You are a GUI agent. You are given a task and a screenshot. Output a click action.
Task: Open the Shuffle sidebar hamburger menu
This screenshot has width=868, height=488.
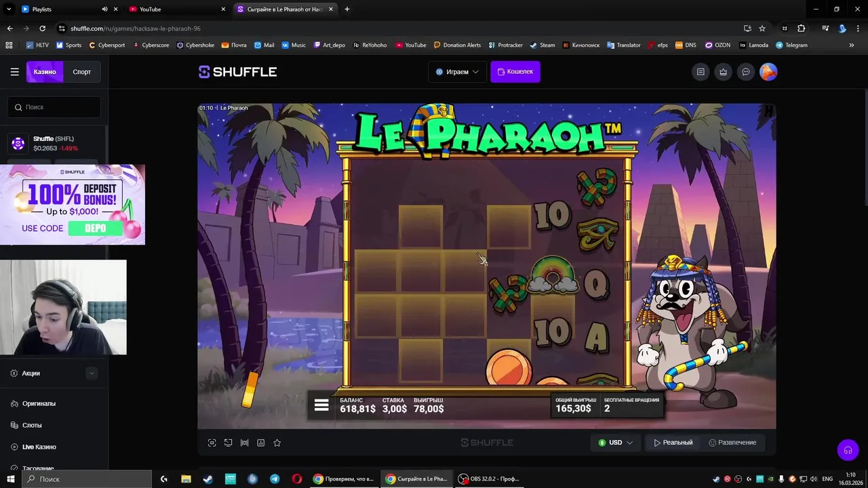point(14,72)
